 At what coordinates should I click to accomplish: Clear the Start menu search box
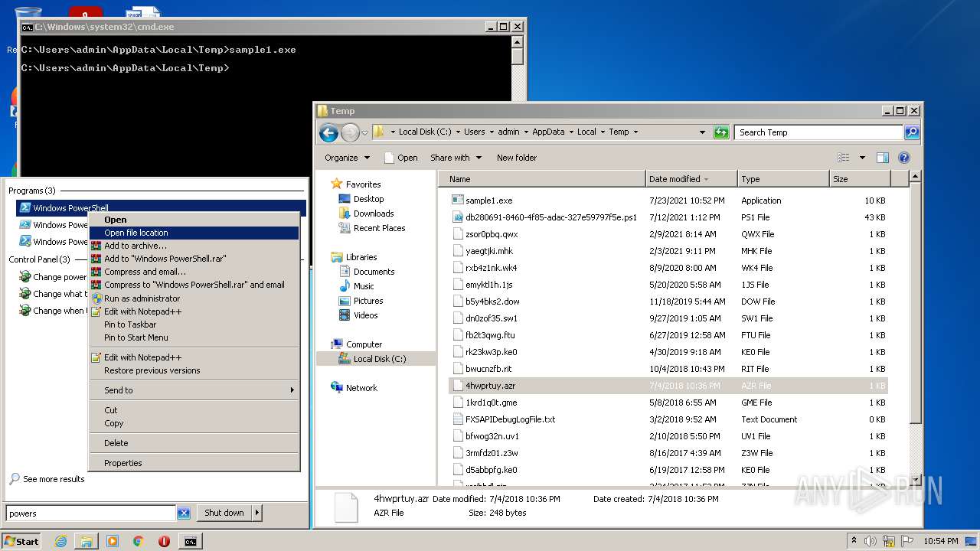(x=184, y=513)
